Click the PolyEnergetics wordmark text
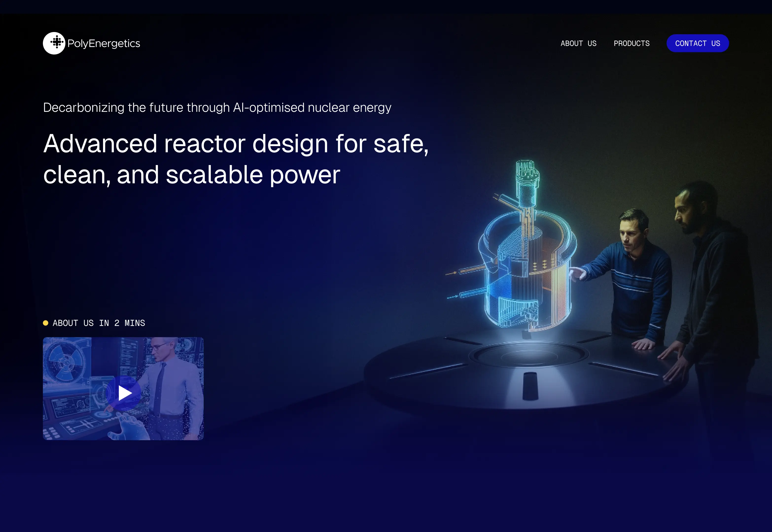This screenshot has height=532, width=772. pyautogui.click(x=104, y=43)
